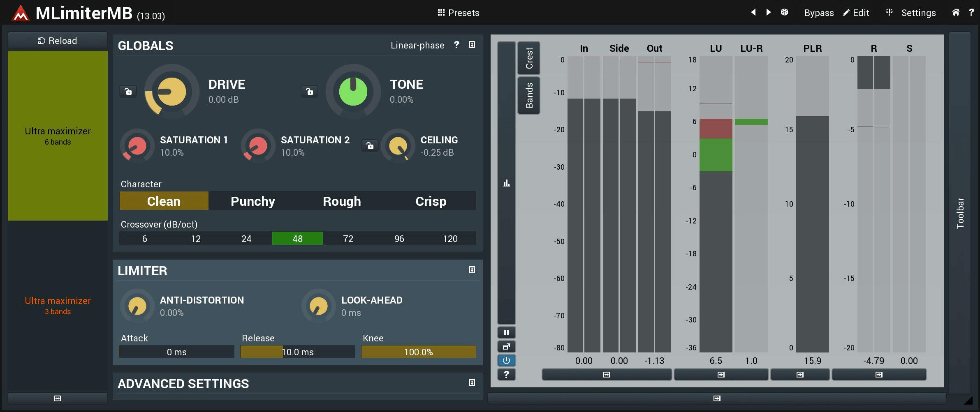Toggle the meters power button
This screenshot has height=412, width=980.
[506, 360]
